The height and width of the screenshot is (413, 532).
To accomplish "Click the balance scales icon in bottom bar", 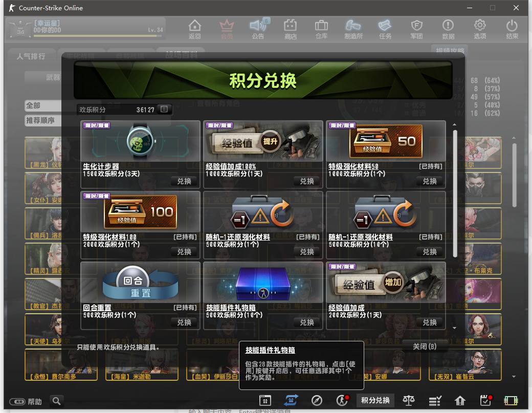I will 409,401.
